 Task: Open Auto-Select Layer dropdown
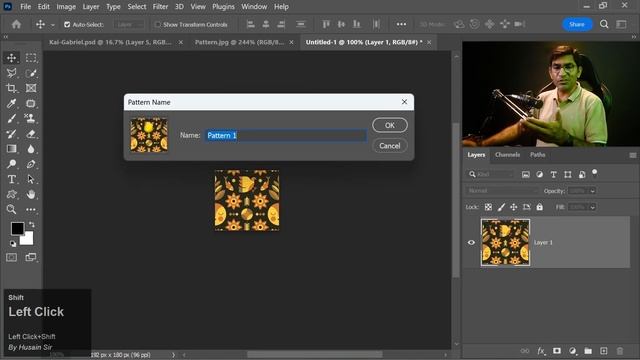pyautogui.click(x=129, y=24)
